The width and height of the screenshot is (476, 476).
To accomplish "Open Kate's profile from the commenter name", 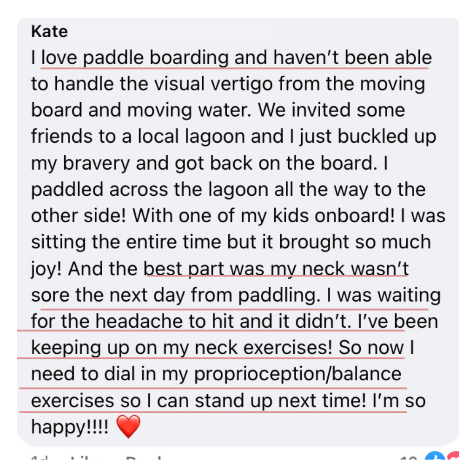I will point(49,31).
